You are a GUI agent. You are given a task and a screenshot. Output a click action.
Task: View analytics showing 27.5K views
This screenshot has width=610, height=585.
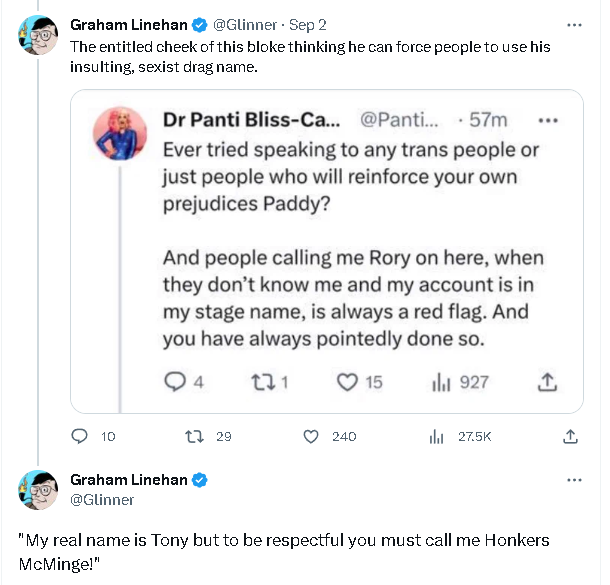pyautogui.click(x=436, y=436)
